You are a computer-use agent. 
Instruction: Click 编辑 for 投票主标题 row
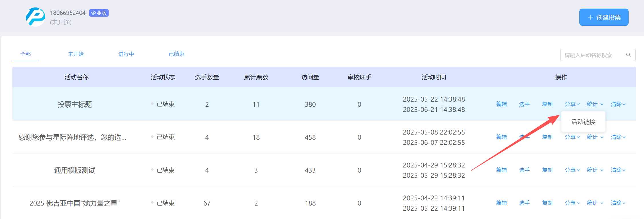click(x=501, y=104)
